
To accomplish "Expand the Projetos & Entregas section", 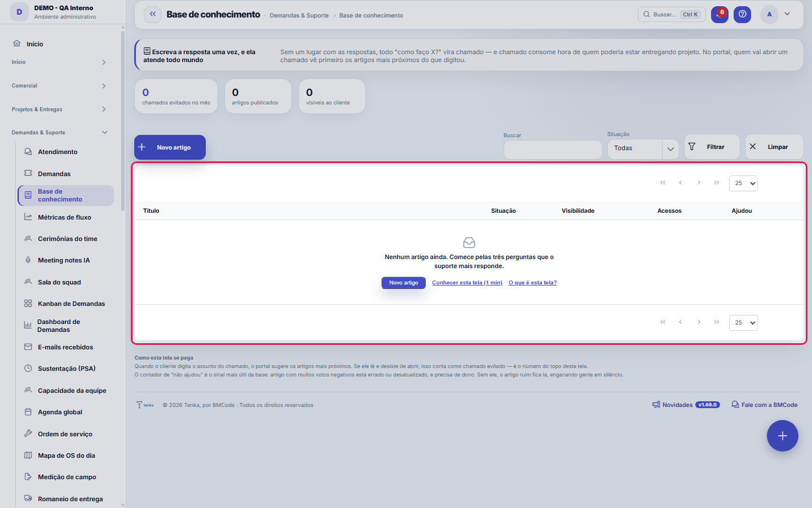I will coord(59,110).
